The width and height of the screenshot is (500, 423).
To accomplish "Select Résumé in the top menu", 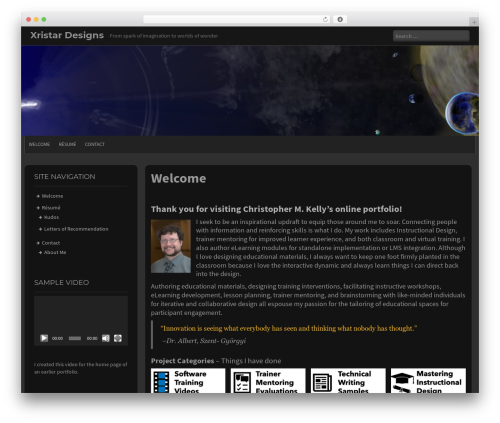I will [x=67, y=144].
